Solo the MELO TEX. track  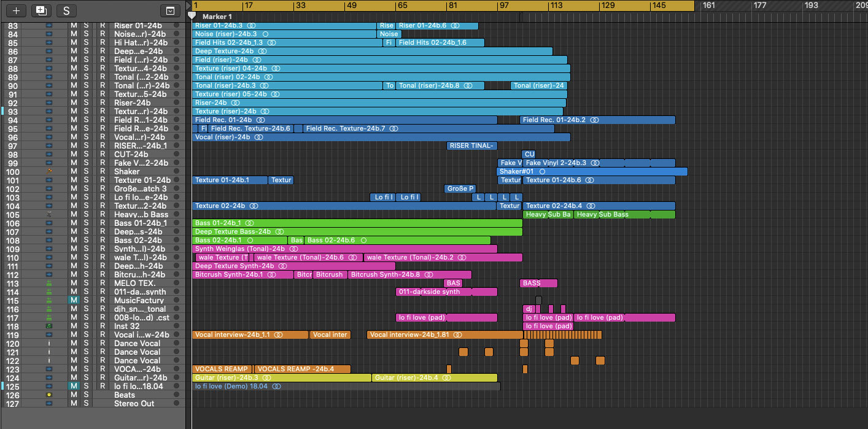click(x=87, y=283)
